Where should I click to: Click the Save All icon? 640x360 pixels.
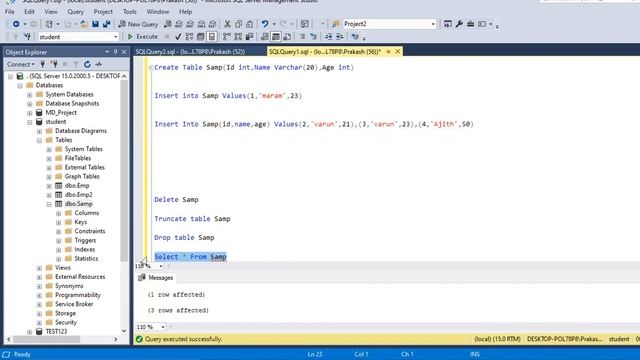pos(107,24)
